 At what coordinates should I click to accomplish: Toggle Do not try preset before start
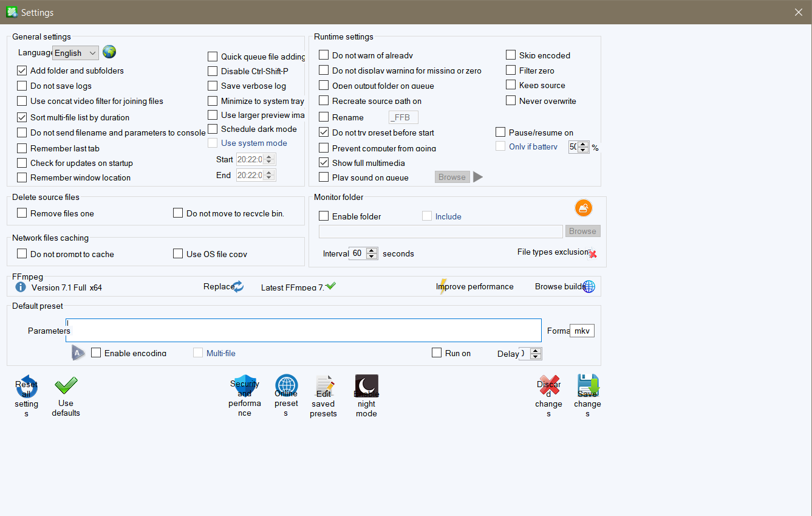(x=324, y=132)
